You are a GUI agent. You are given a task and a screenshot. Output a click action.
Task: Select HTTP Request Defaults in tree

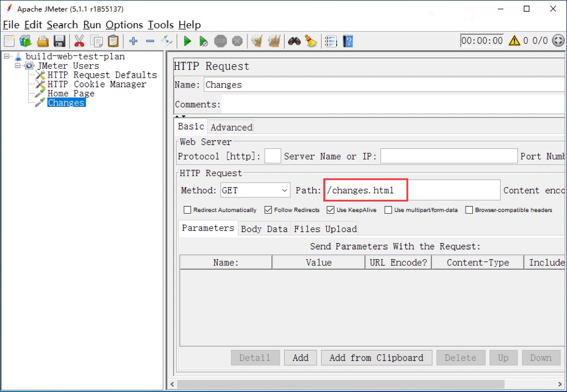coord(102,75)
